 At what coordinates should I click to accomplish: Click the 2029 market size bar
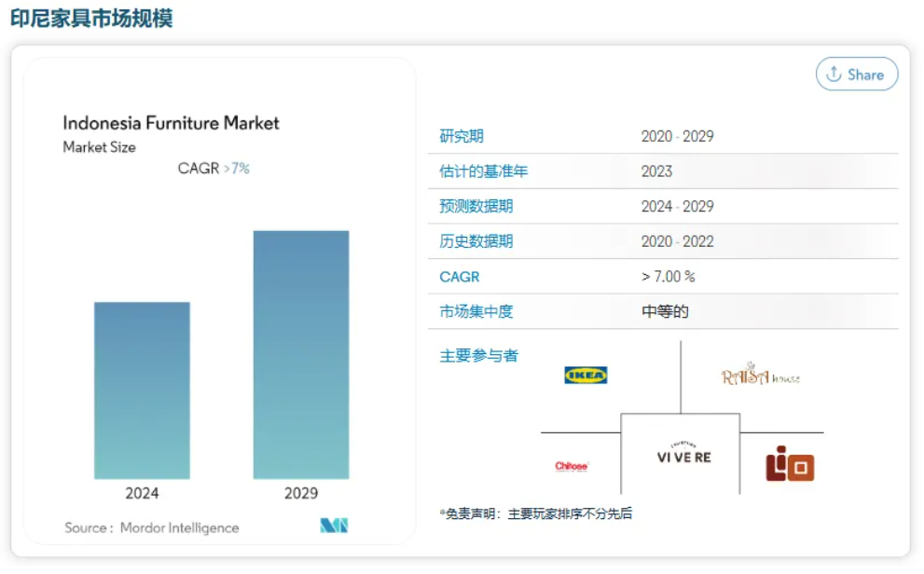click(x=300, y=354)
